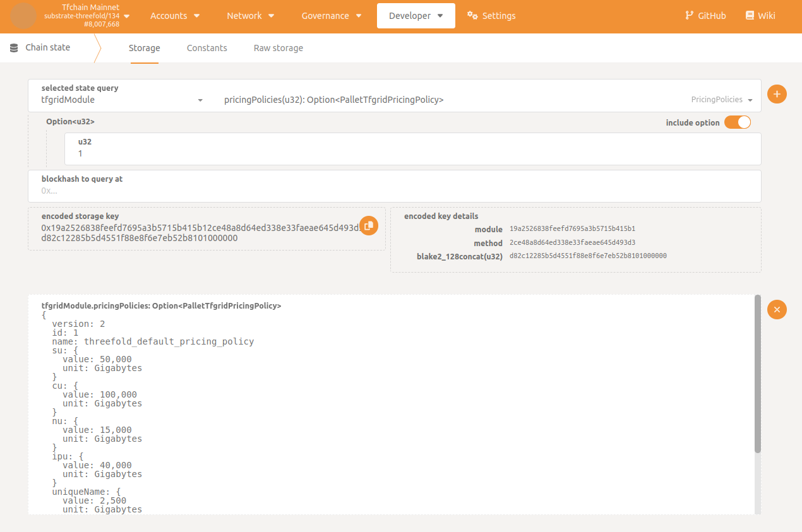The image size is (802, 532).
Task: Toggle the include option switch
Action: [737, 122]
